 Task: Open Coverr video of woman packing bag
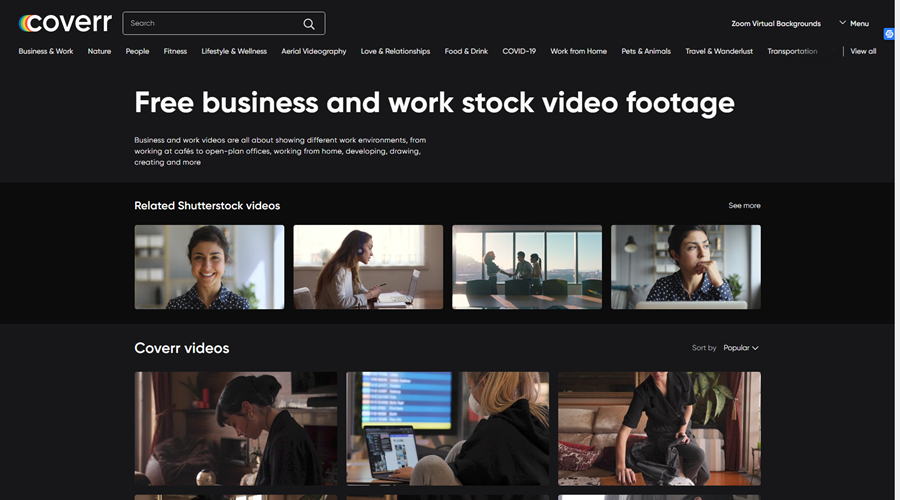(660, 428)
